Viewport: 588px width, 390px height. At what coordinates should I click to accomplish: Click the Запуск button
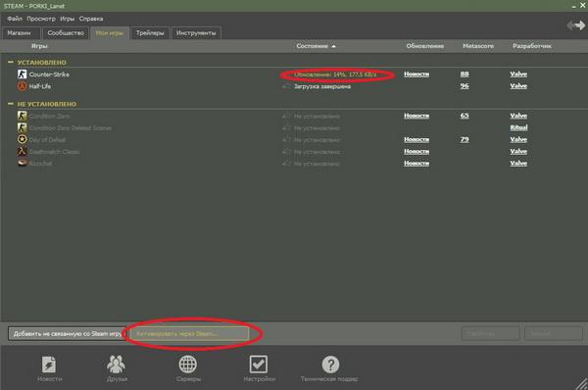553,333
